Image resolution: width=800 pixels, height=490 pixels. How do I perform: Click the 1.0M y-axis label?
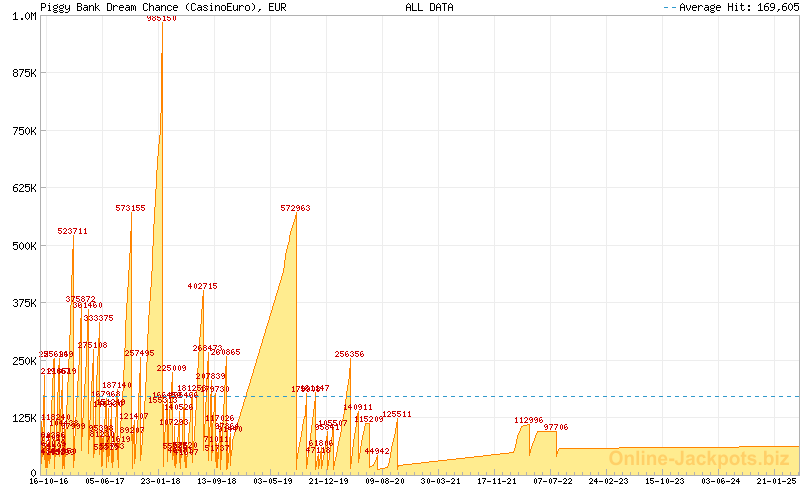pos(24,17)
